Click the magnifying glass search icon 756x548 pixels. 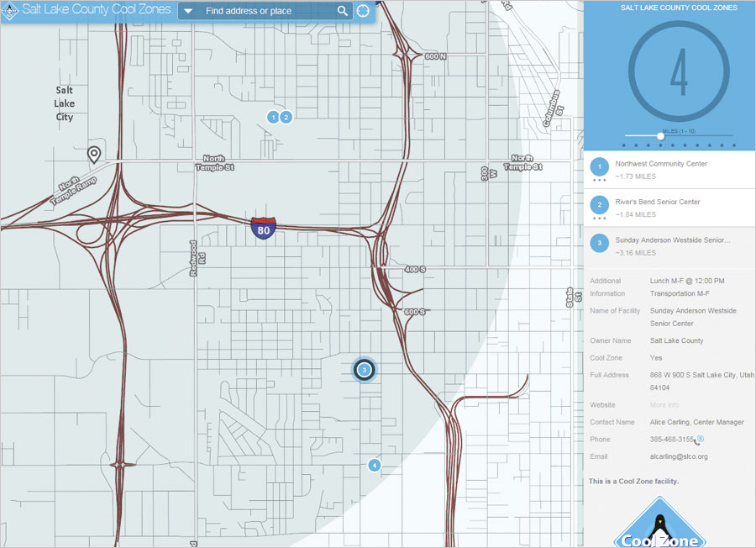[x=343, y=11]
